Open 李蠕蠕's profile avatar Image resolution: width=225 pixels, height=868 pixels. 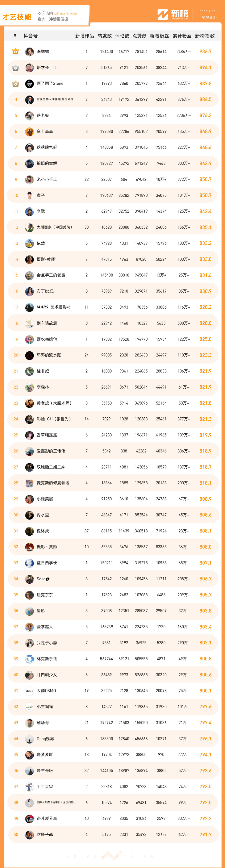click(x=29, y=52)
